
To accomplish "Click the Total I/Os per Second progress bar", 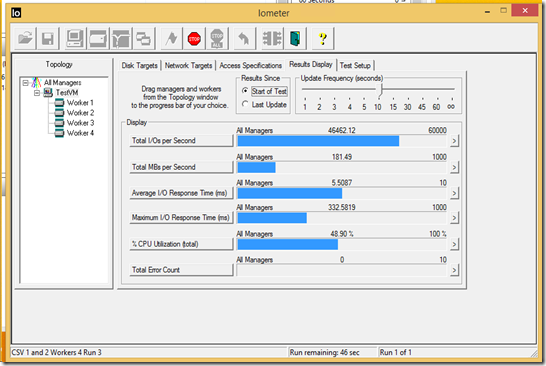I will tap(342, 141).
